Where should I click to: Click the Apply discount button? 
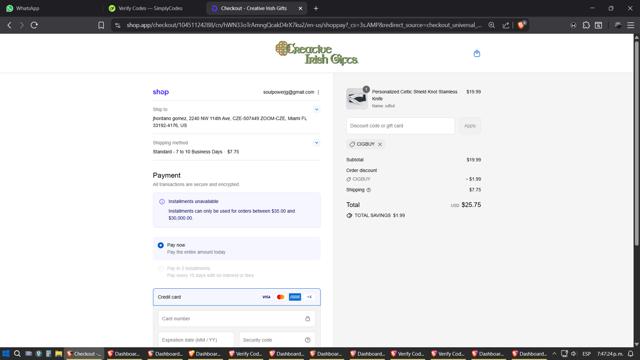(470, 126)
